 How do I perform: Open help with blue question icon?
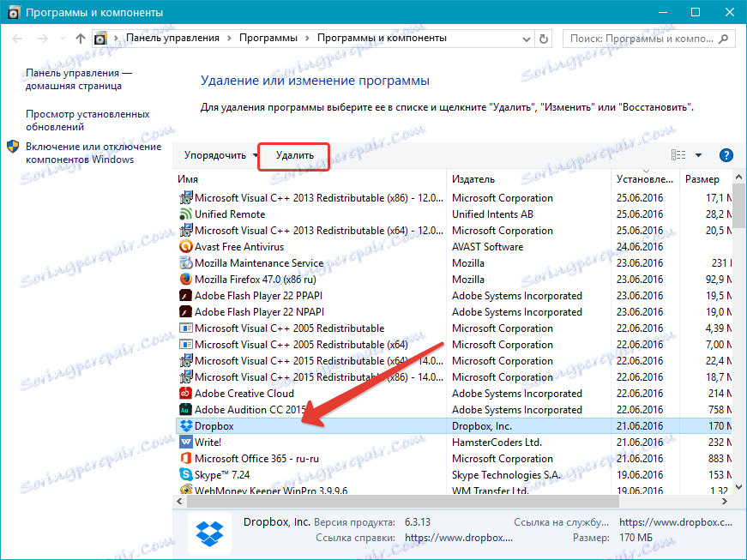[726, 155]
